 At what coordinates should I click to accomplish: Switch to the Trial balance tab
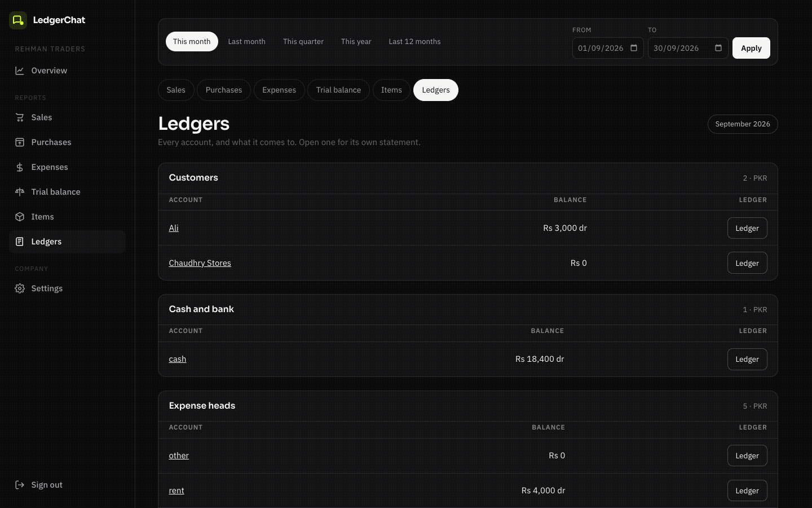tap(338, 90)
